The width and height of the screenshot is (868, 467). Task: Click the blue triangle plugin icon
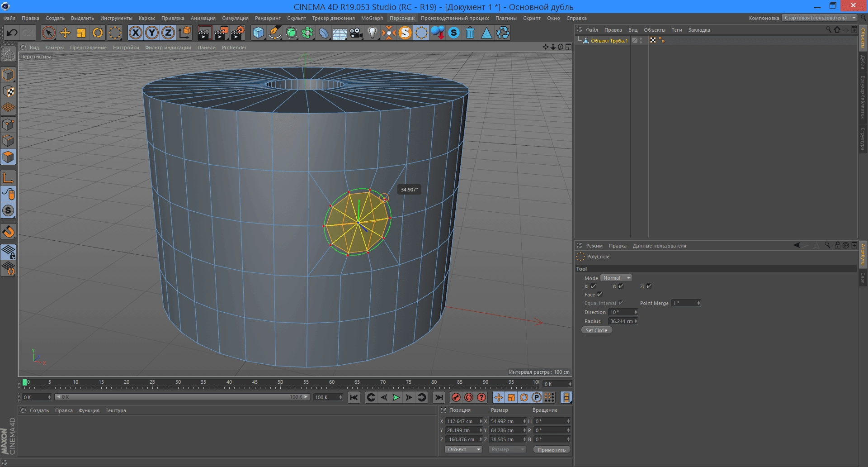486,33
